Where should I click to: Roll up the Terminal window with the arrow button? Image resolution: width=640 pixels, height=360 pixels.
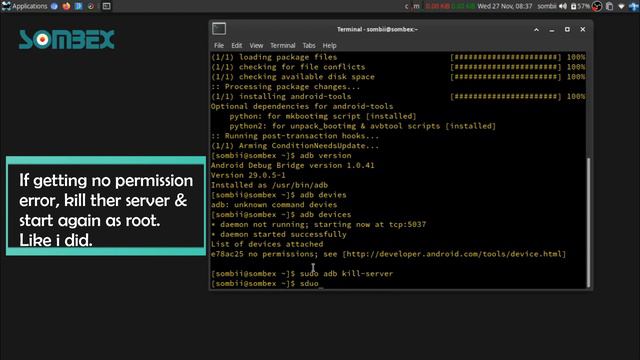click(x=536, y=29)
